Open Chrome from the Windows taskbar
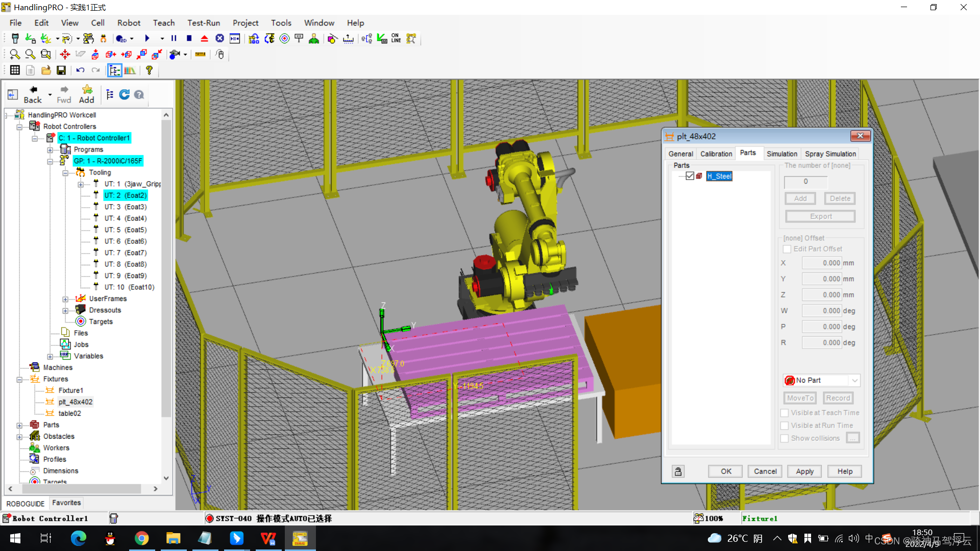 [141, 538]
